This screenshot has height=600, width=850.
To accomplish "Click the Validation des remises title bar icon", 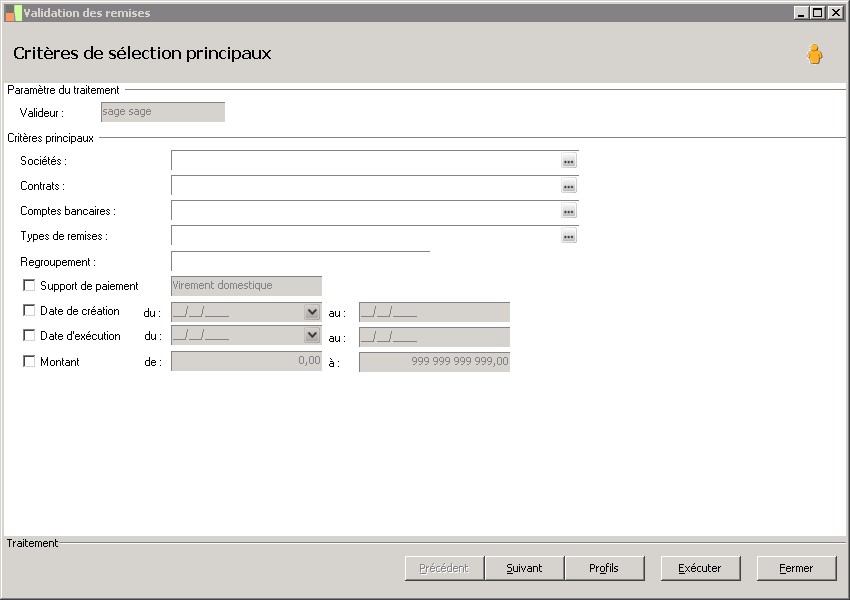I will coord(14,13).
